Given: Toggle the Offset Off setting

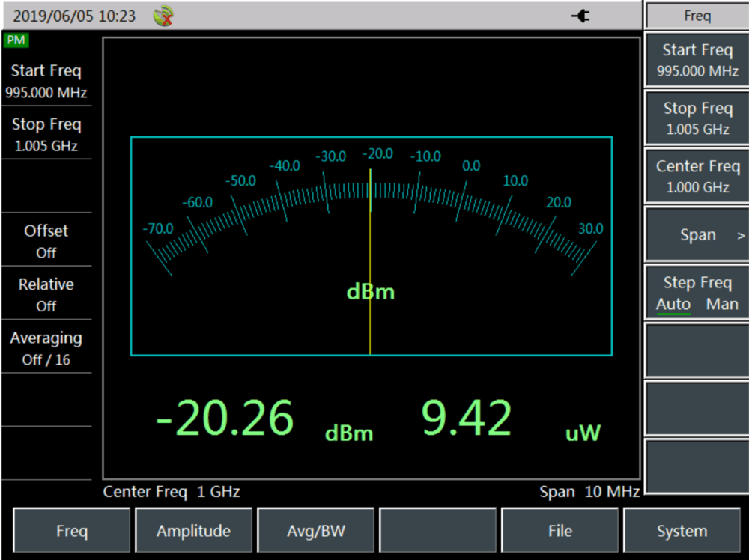Looking at the screenshot, I should [46, 241].
